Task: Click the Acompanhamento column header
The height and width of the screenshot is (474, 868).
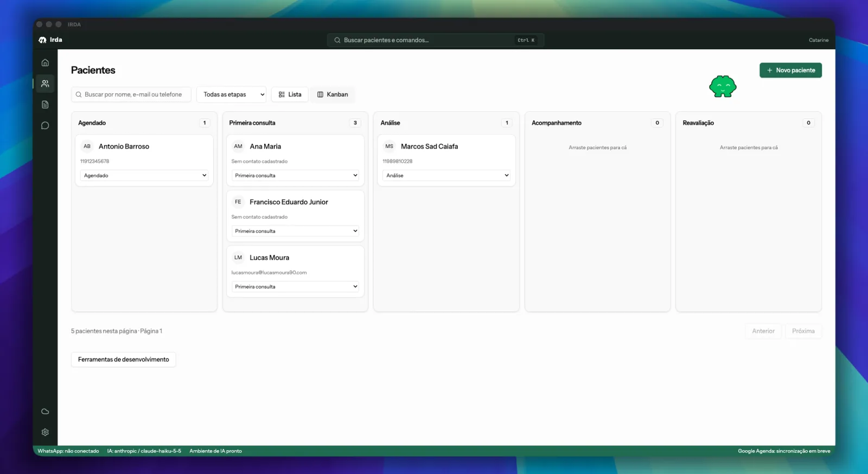Action: coord(557,123)
